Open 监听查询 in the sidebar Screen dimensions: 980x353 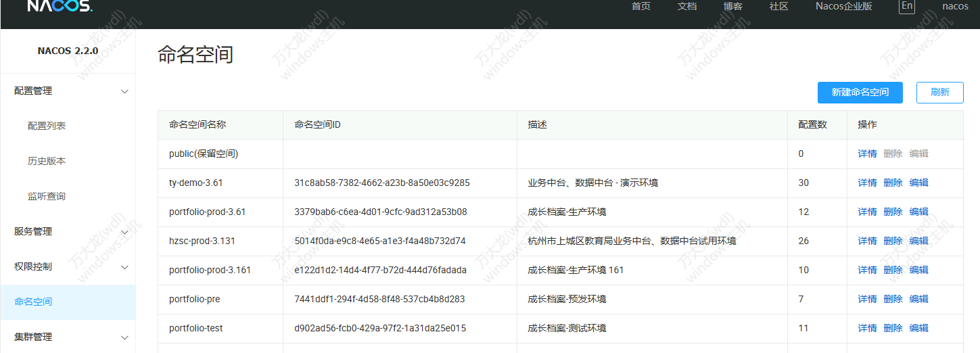tap(47, 196)
